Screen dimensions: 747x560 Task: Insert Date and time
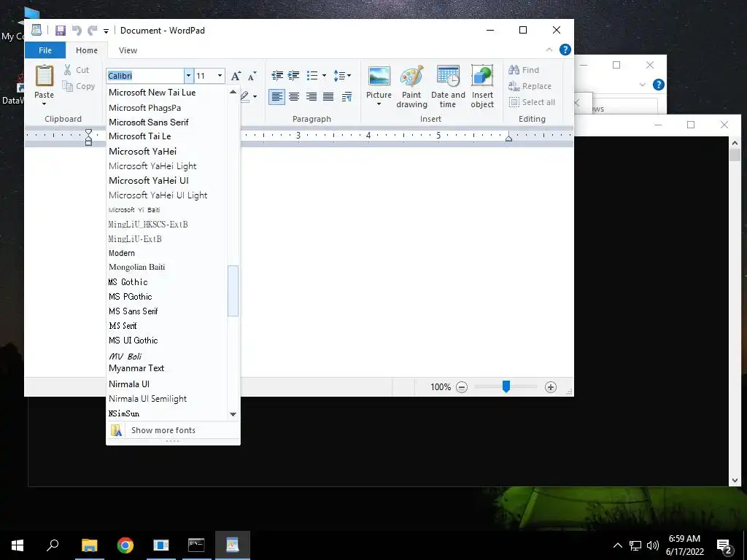448,87
